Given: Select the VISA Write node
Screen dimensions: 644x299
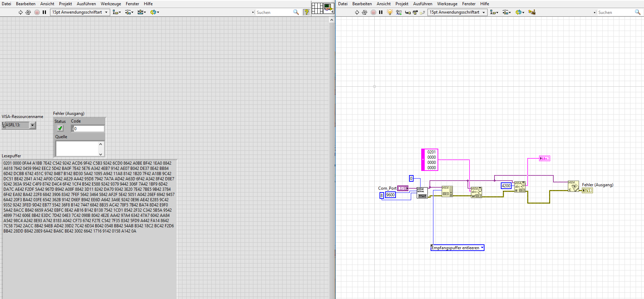Looking at the screenshot, I should pyautogui.click(x=476, y=192).
